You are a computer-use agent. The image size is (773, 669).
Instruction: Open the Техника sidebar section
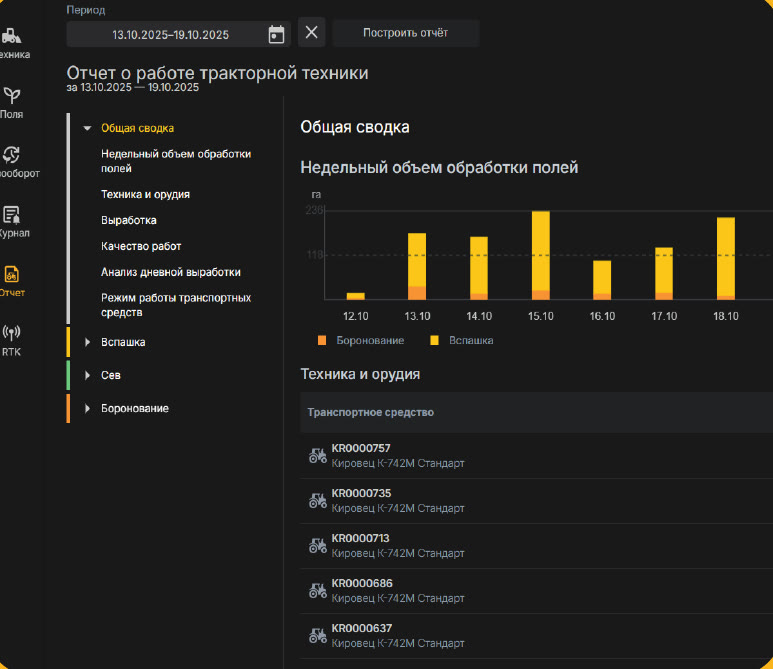pos(12,43)
